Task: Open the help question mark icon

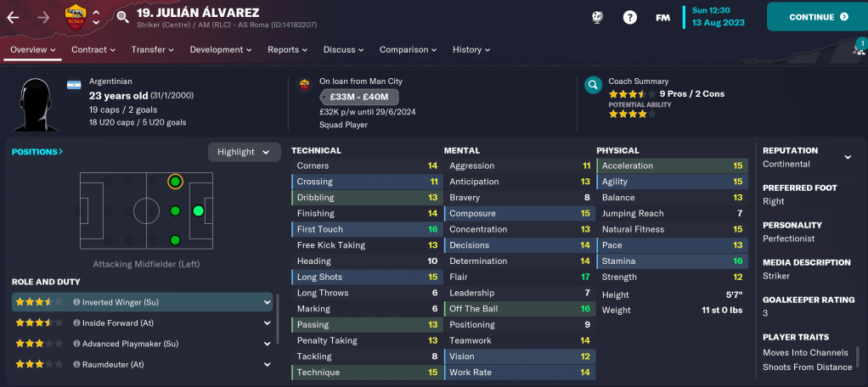Action: (629, 17)
